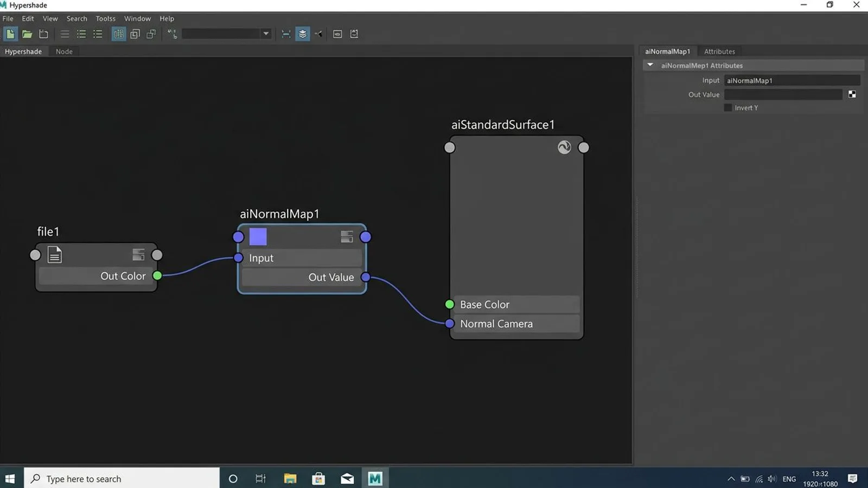Toggle the view mode icon on file1 node
The image size is (868, 488).
pos(138,255)
